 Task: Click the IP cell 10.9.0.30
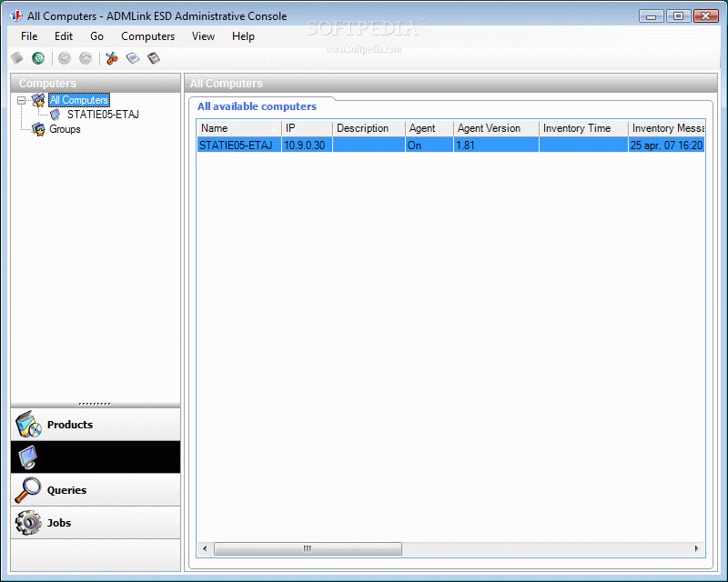(x=307, y=145)
